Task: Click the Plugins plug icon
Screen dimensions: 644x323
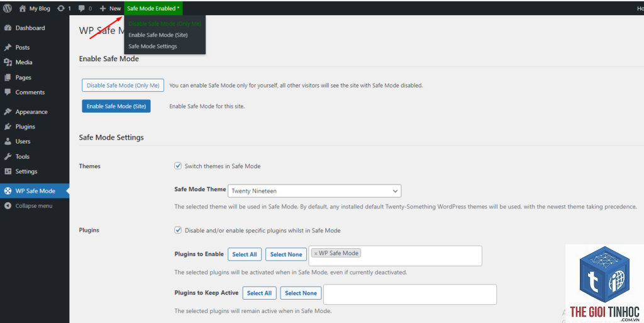Action: pos(8,127)
